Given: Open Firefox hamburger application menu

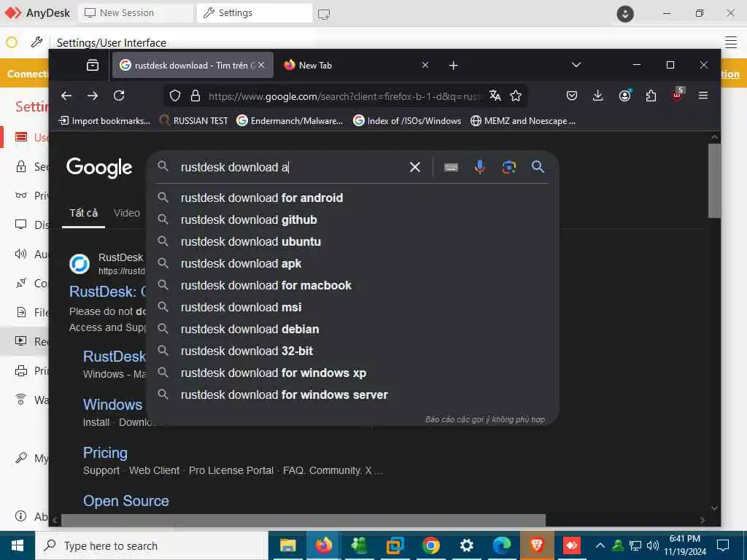Looking at the screenshot, I should coord(703,96).
